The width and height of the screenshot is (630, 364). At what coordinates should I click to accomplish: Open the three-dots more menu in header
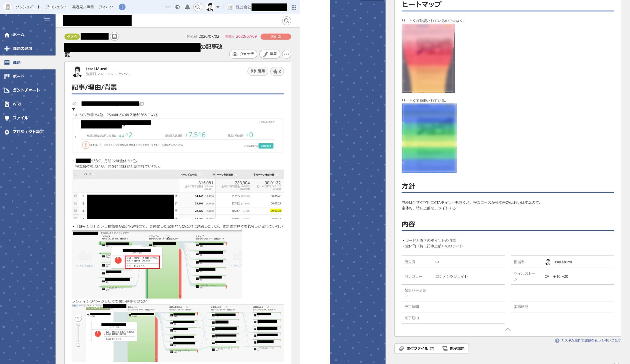click(168, 7)
